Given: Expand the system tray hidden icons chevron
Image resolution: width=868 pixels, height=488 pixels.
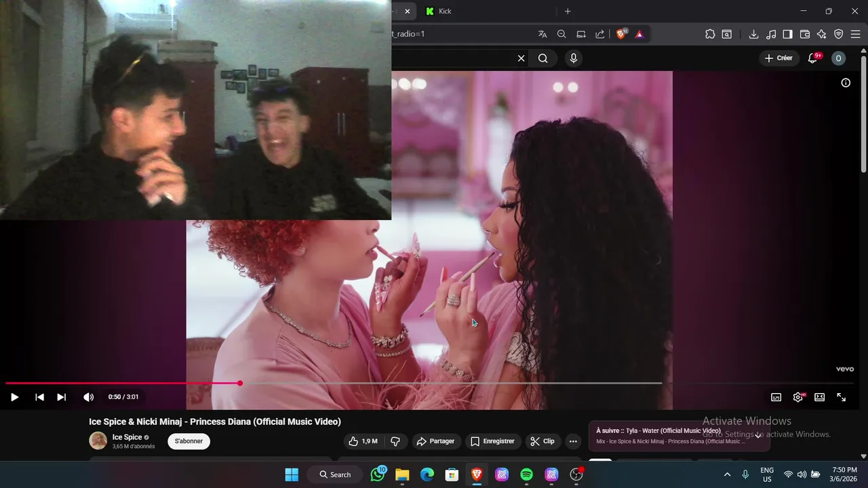Looking at the screenshot, I should pyautogui.click(x=727, y=474).
